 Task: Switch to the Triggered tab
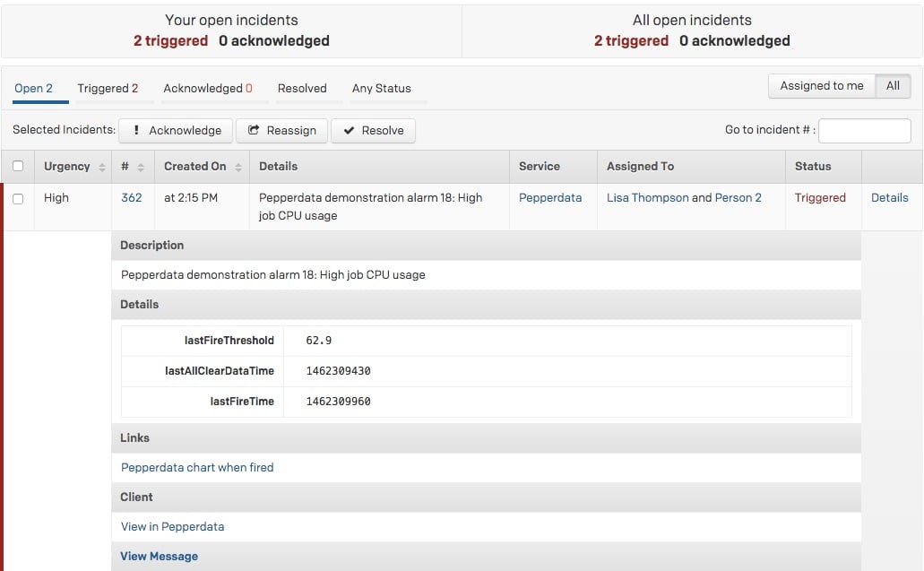tap(108, 89)
